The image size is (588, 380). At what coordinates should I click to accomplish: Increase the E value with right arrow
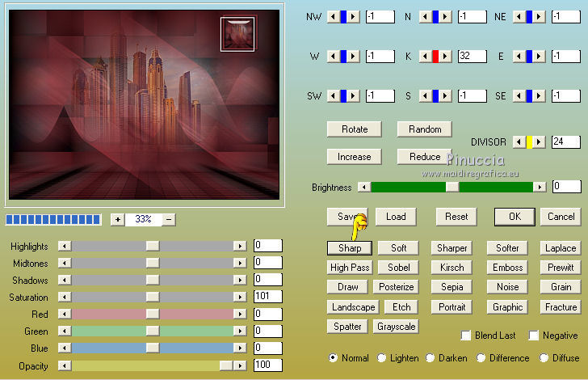click(x=539, y=57)
